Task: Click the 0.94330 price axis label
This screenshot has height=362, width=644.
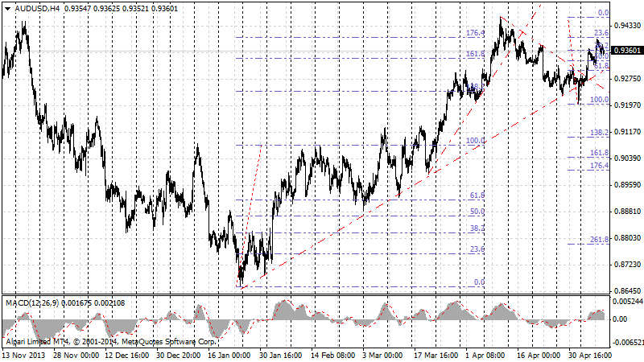Action: pyautogui.click(x=626, y=26)
